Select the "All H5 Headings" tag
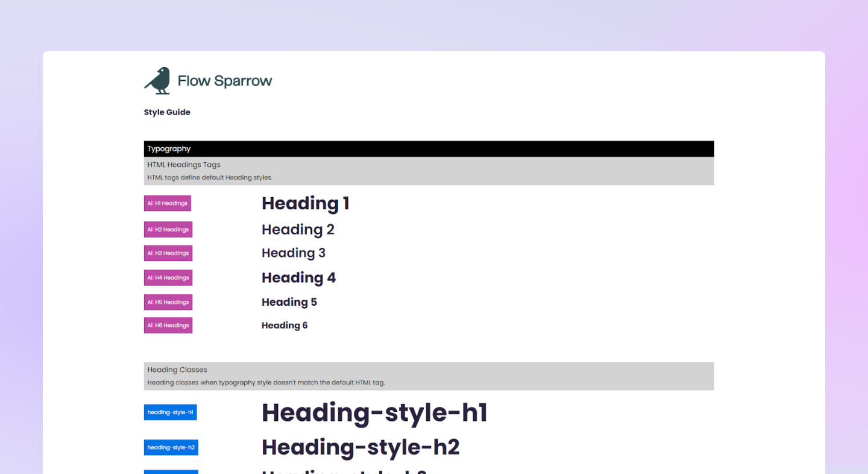 pos(168,302)
